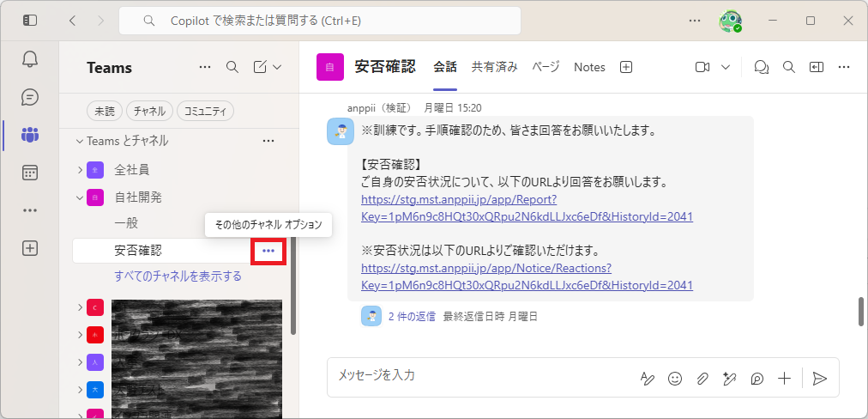Viewport: 868px width, 419px height.
Task: Collapse the Teams とチャネル section
Action: 79,141
